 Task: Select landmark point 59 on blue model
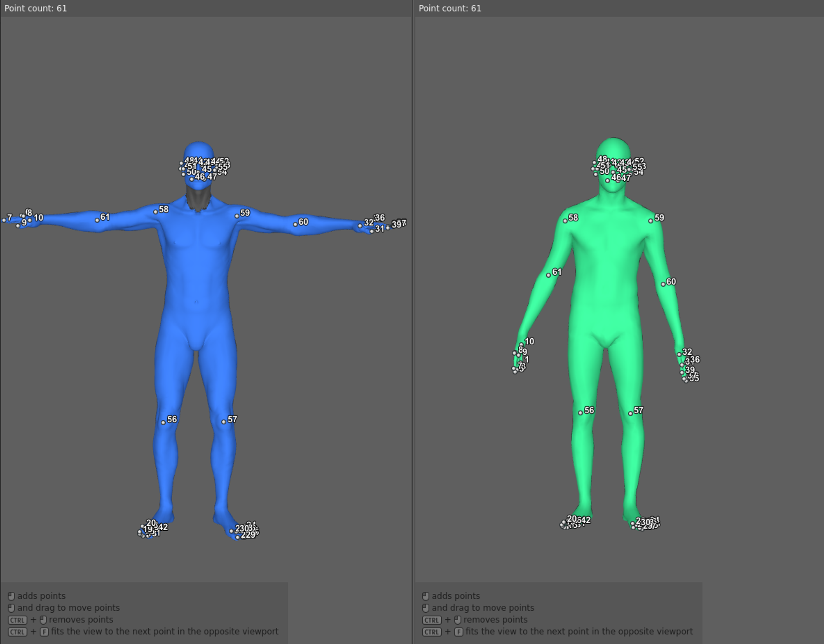click(x=237, y=216)
